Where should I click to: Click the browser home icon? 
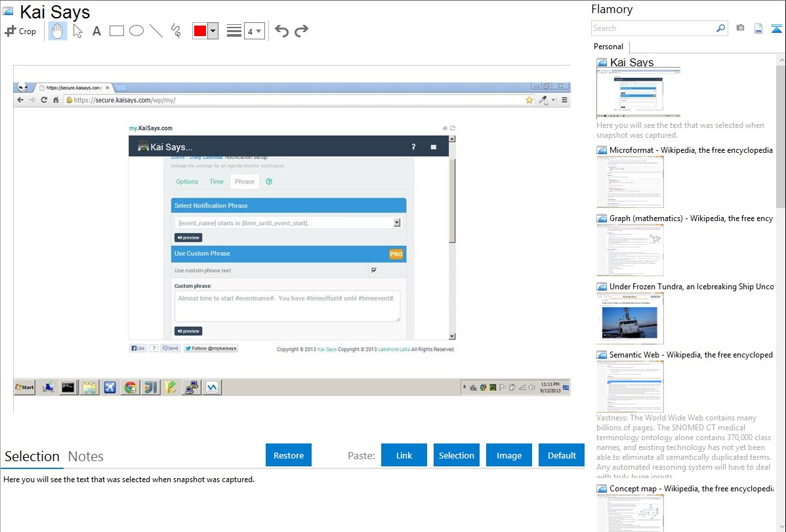tap(56, 100)
